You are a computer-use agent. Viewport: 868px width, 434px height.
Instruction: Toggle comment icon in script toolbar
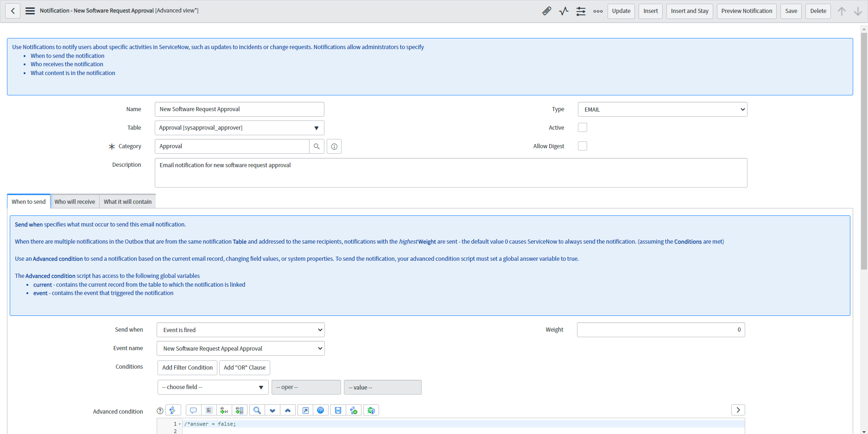[193, 410]
